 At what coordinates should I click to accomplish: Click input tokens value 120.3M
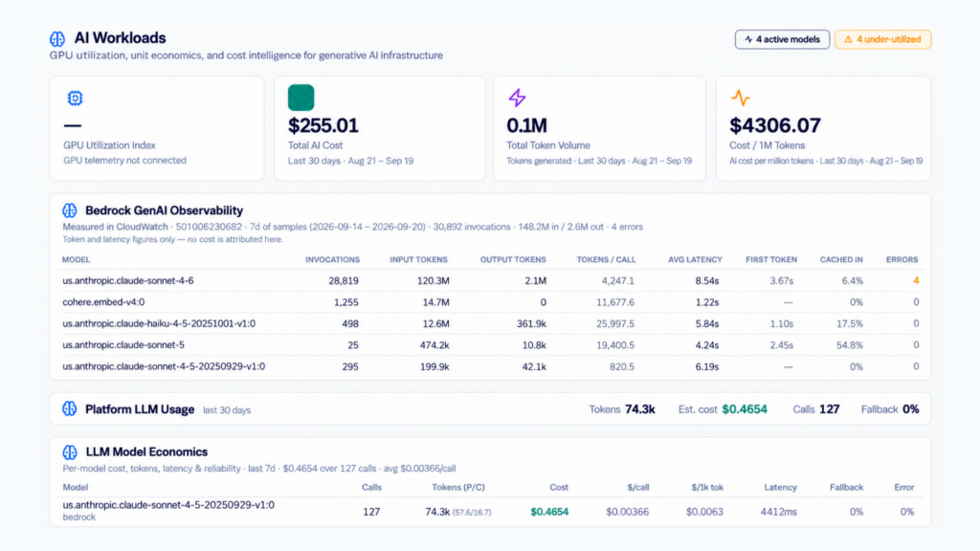434,281
